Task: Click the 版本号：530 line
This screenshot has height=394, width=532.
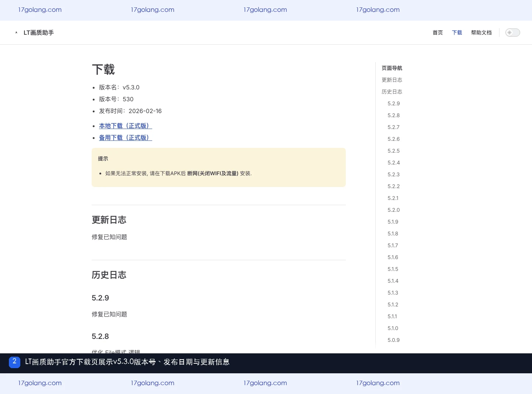Action: (116, 99)
